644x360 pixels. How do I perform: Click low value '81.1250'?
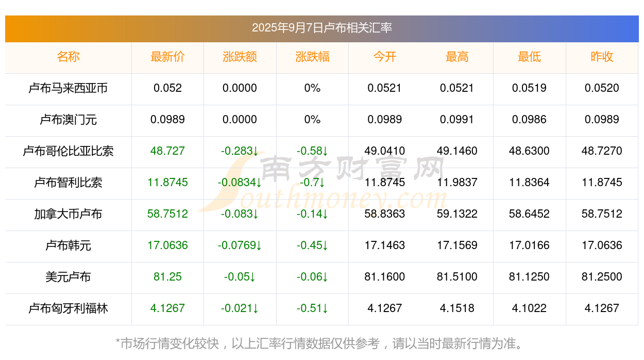530,277
